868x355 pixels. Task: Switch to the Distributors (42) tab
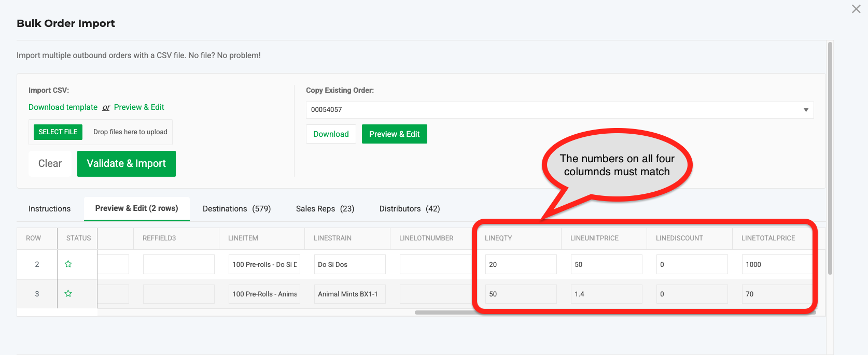pyautogui.click(x=410, y=209)
